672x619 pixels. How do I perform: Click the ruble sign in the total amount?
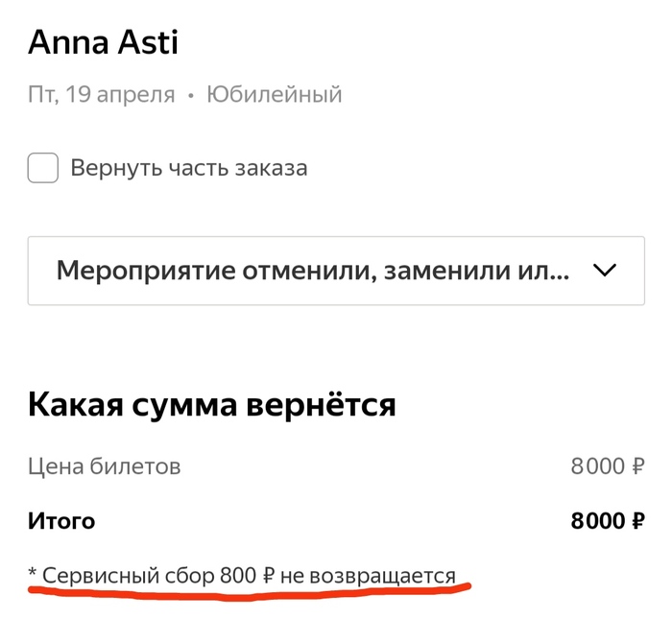[637, 522]
